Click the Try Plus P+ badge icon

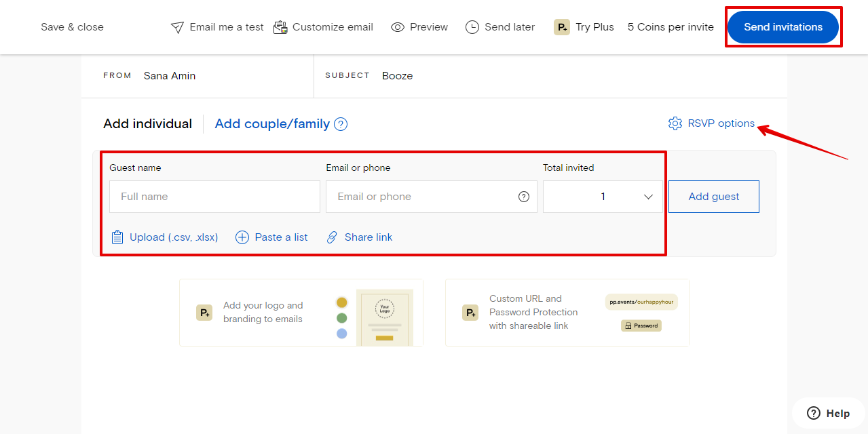pyautogui.click(x=562, y=27)
